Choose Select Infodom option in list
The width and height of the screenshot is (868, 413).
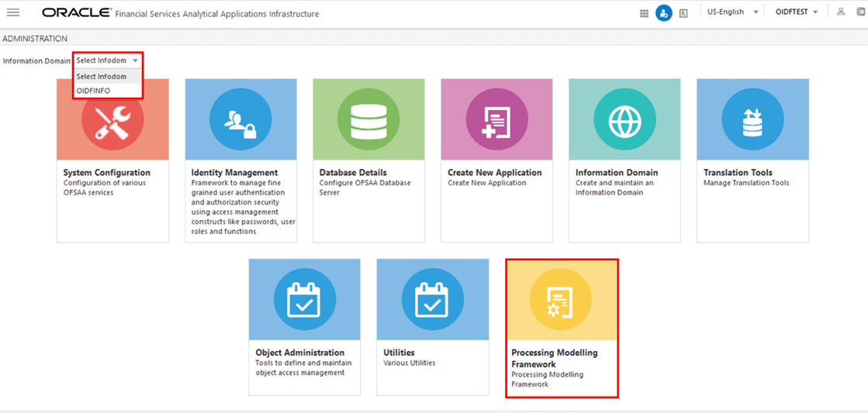pyautogui.click(x=108, y=76)
